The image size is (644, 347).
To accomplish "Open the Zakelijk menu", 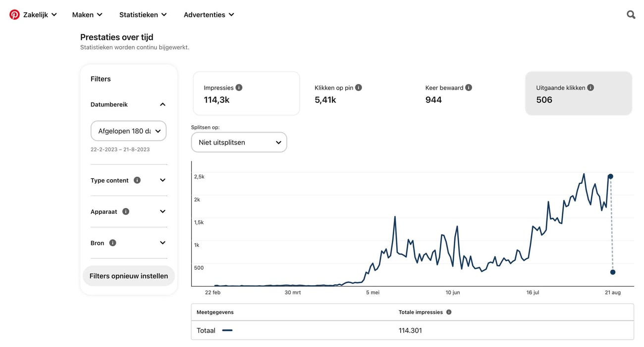I will pyautogui.click(x=40, y=15).
